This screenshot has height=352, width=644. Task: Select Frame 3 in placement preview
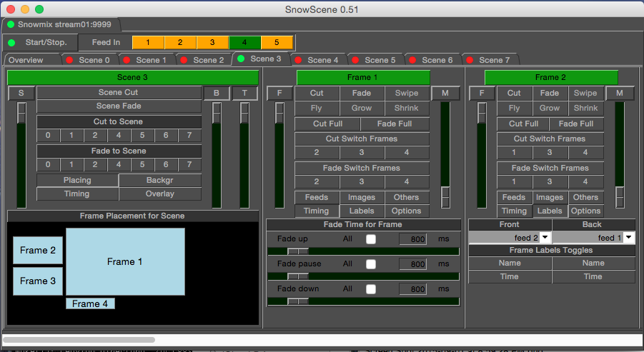(38, 281)
